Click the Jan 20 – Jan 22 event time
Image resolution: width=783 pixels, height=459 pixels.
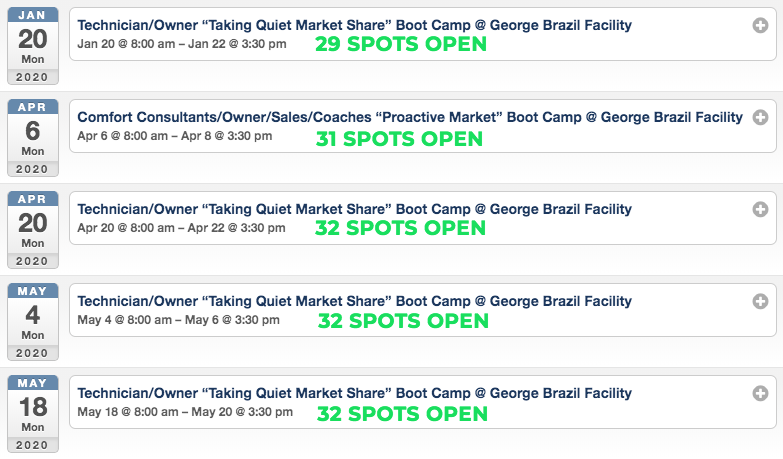(182, 44)
